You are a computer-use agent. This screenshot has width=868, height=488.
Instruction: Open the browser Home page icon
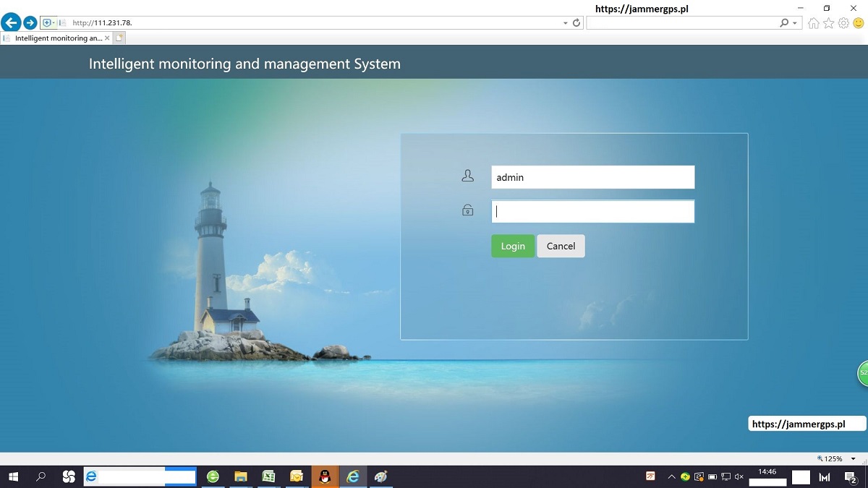[814, 23]
